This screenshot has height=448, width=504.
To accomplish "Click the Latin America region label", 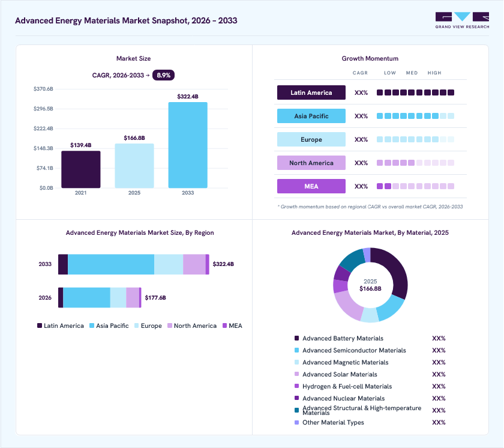I will (x=311, y=92).
